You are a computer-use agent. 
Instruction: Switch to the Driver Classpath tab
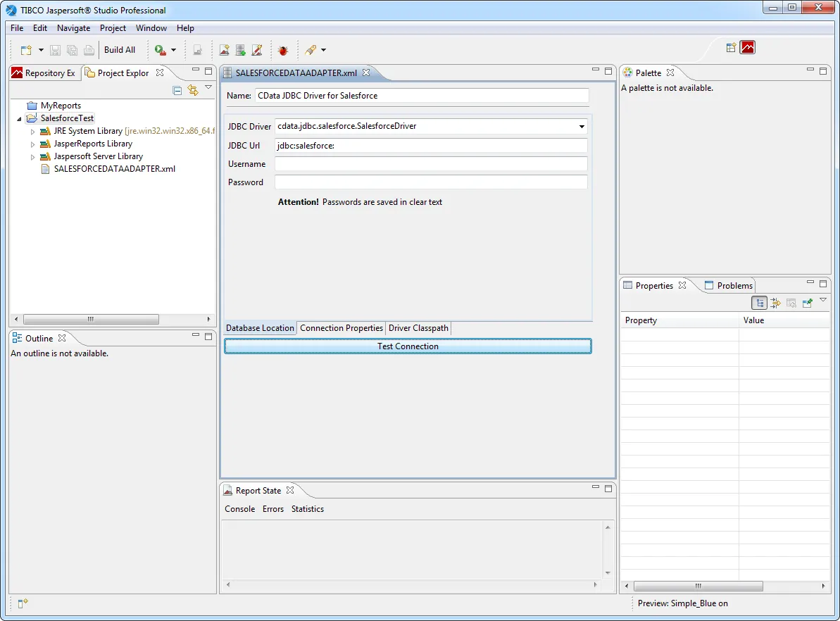pos(418,328)
